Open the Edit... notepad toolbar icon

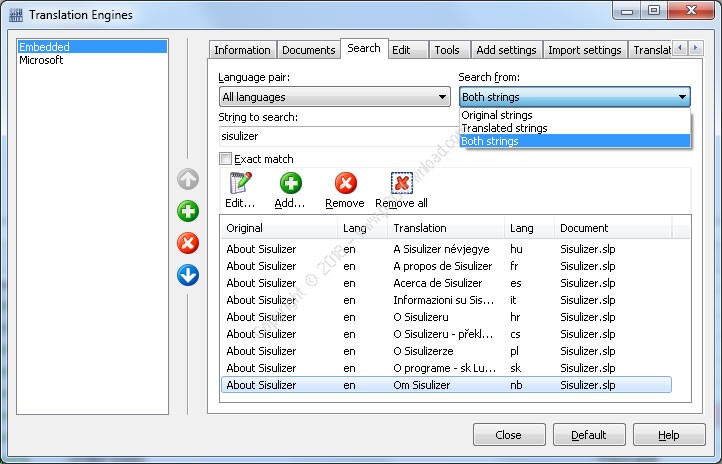pos(240,183)
